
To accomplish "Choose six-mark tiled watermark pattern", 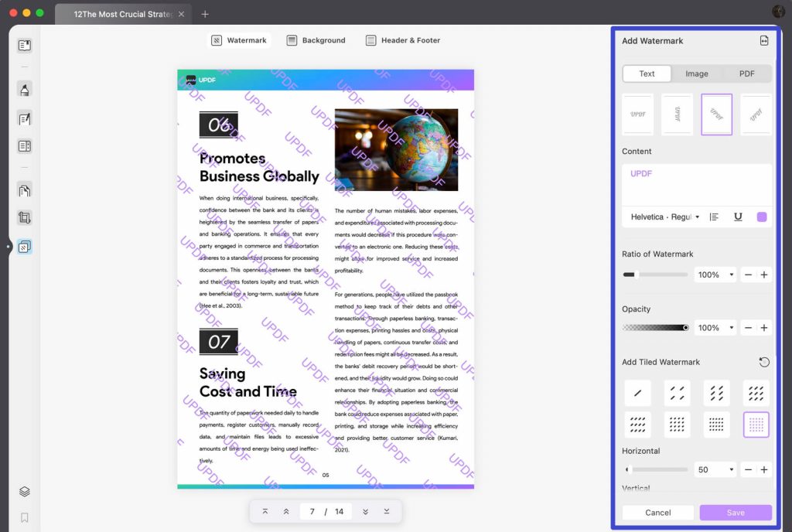I will click(x=716, y=393).
